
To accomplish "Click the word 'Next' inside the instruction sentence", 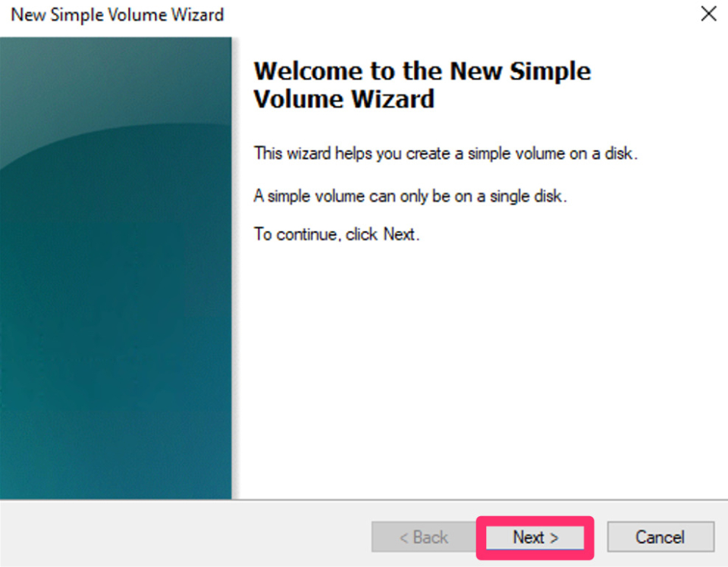I will click(399, 234).
